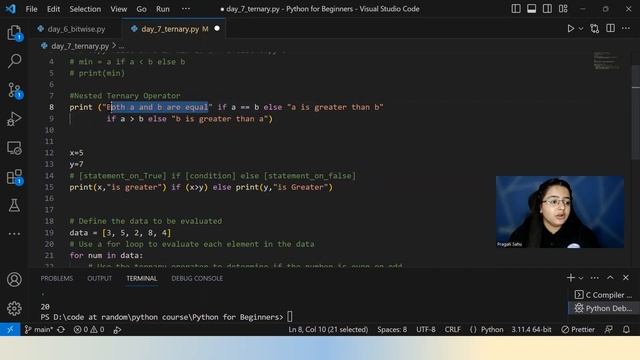Open launch profile dropdown next to plus
This screenshot has height=360, width=640.
(581, 278)
